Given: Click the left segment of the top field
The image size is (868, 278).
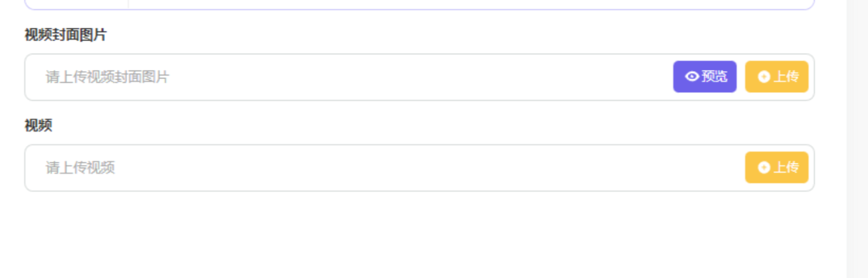Looking at the screenshot, I should (76, 3).
